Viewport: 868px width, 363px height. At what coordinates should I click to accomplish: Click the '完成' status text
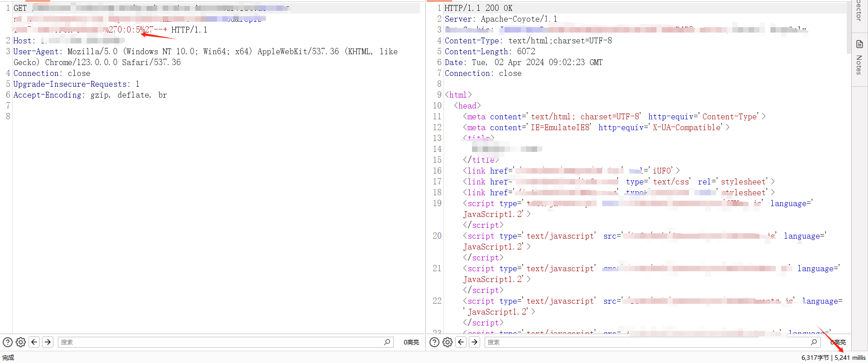[x=8, y=358]
